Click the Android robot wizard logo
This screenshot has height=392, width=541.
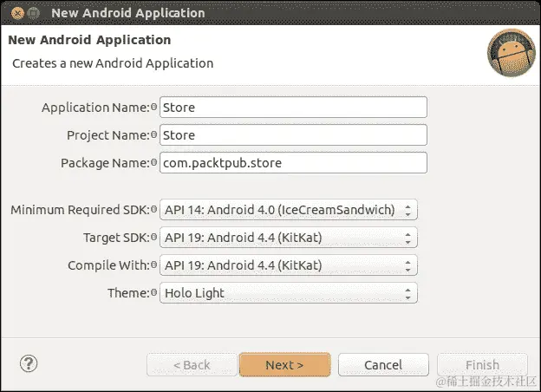coord(512,53)
